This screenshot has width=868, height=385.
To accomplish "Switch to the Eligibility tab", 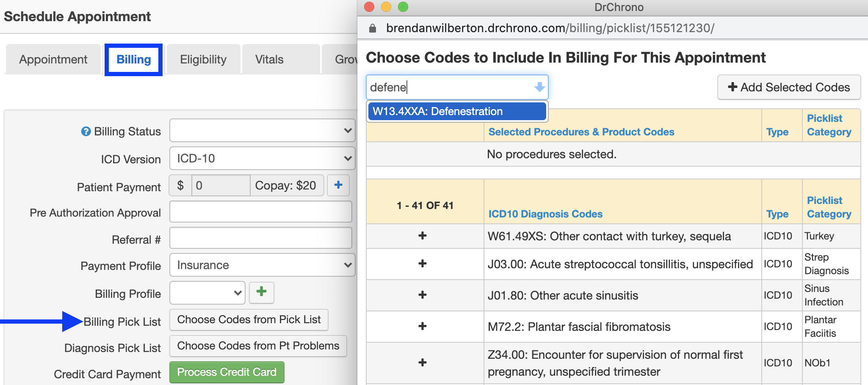I will [203, 59].
